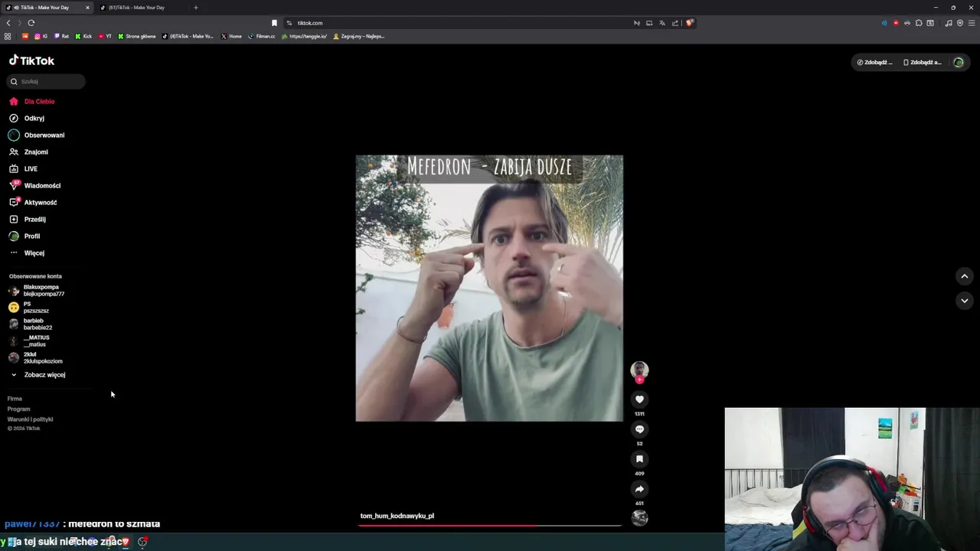The height and width of the screenshot is (551, 980).
Task: Open the Brave Shields lion icon
Action: [689, 23]
